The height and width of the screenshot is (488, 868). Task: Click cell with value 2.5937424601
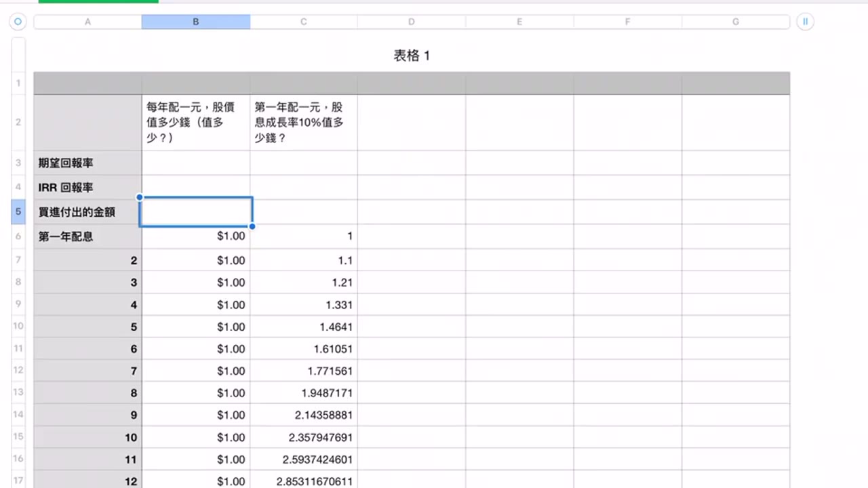[304, 460]
